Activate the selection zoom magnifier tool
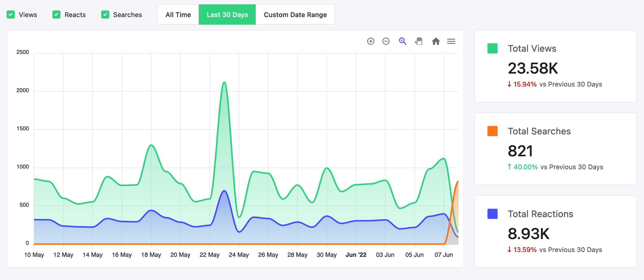The height and width of the screenshot is (280, 644). coord(403,41)
